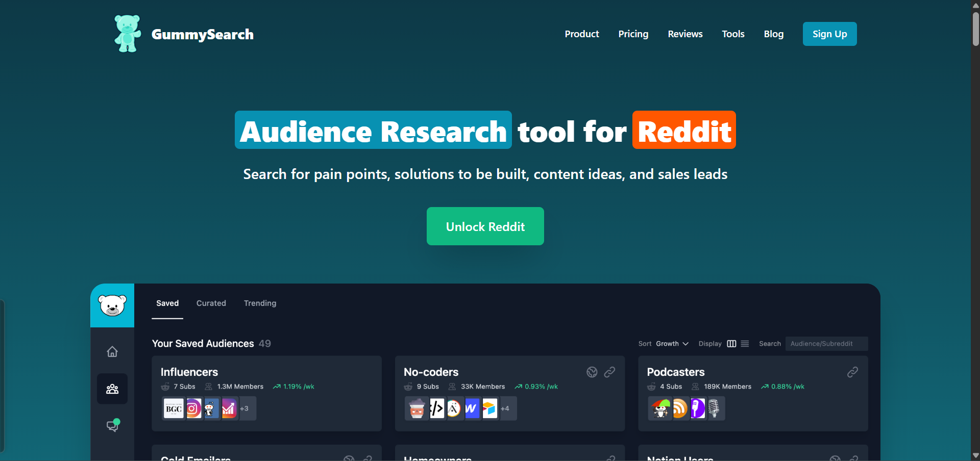Click the Webflow W icon in No-coders
This screenshot has width=980, height=461.
[x=472, y=408]
